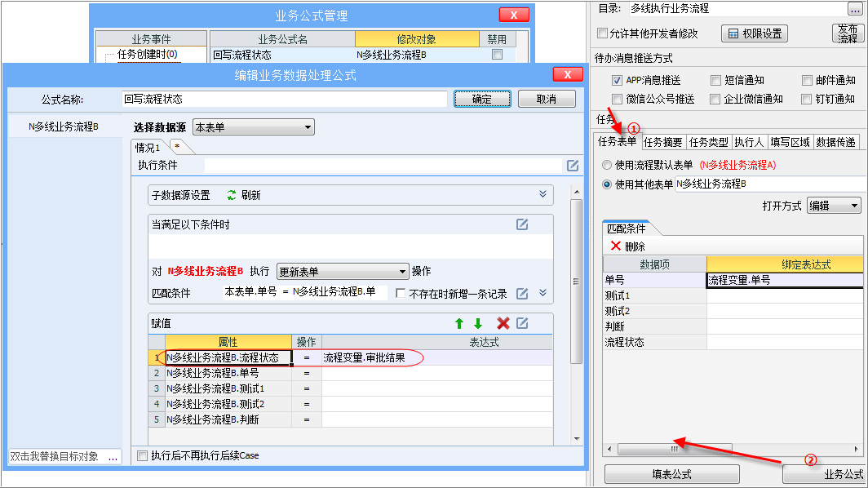Click 确定 button
Image resolution: width=868 pixels, height=488 pixels.
pos(482,100)
